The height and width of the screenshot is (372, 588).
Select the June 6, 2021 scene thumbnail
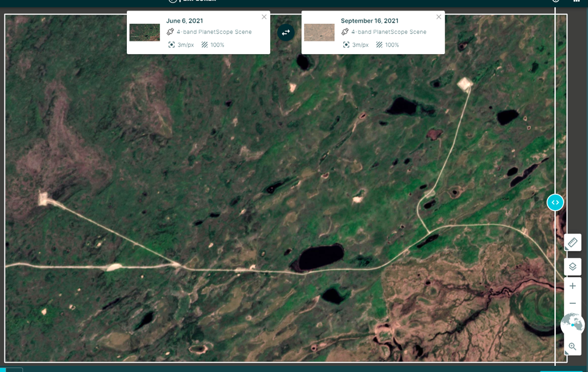[x=145, y=32]
